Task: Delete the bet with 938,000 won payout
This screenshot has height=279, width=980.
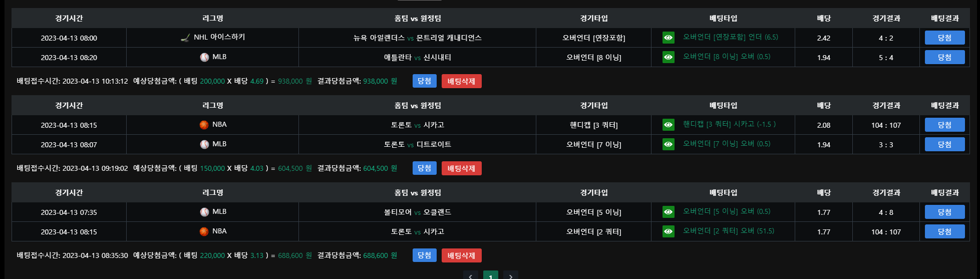Action: click(x=461, y=81)
